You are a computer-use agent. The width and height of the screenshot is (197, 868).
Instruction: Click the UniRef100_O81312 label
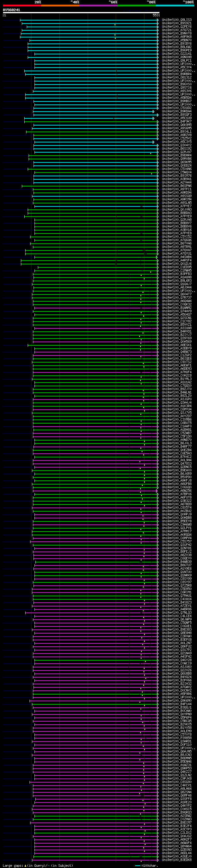pyautogui.click(x=177, y=78)
